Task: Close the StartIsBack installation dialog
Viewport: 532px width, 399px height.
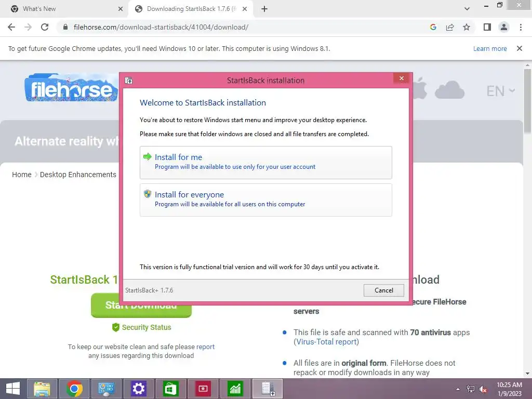Action: click(x=402, y=78)
